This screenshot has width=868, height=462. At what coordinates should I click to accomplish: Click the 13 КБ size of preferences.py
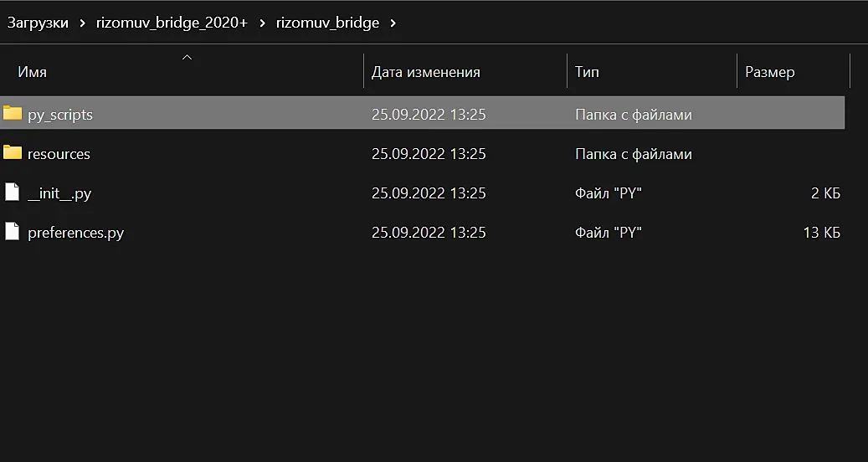click(x=821, y=233)
